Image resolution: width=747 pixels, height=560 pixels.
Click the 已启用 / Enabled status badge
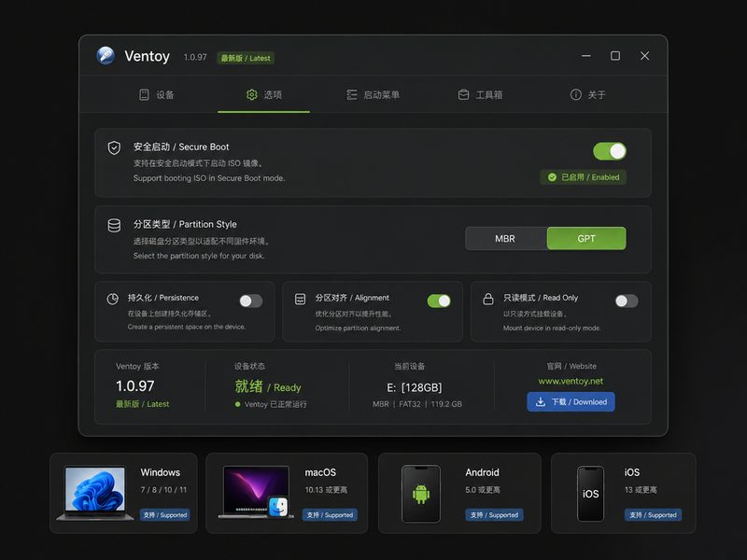tap(583, 177)
